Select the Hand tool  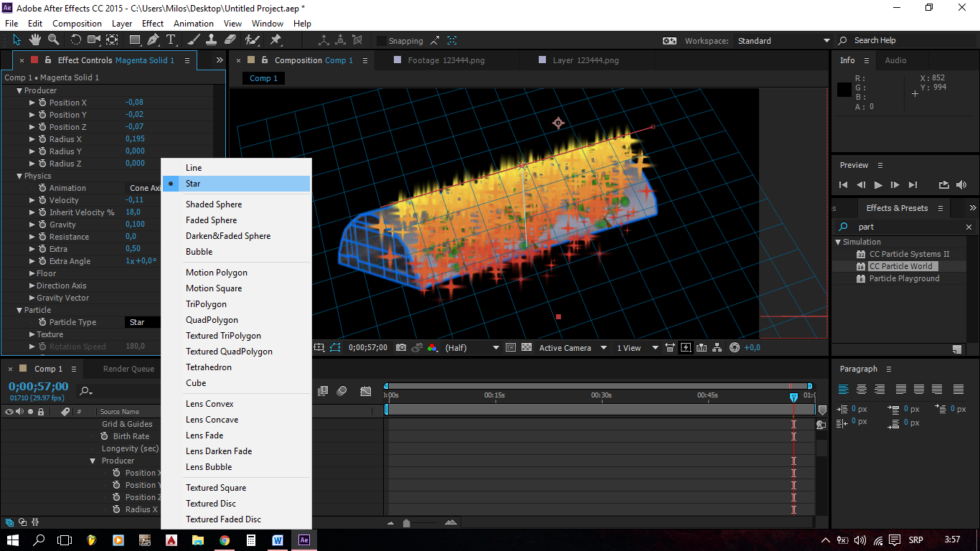pyautogui.click(x=34, y=39)
